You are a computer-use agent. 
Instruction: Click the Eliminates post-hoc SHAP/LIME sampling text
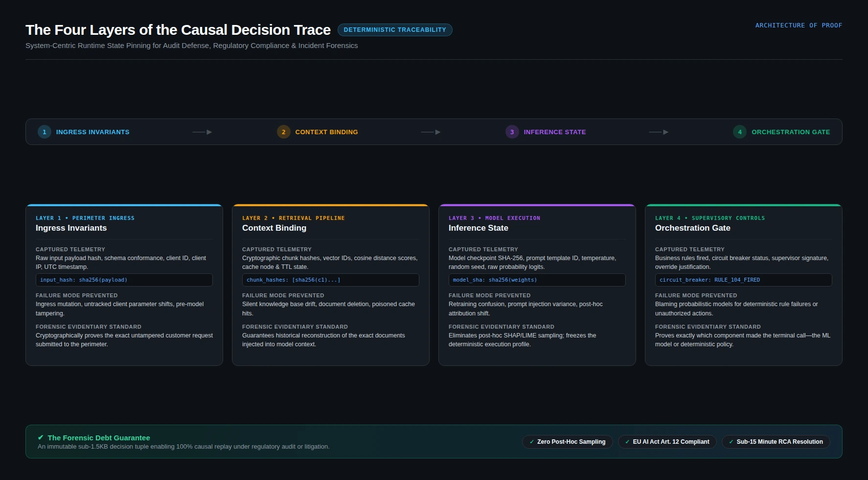tap(522, 340)
